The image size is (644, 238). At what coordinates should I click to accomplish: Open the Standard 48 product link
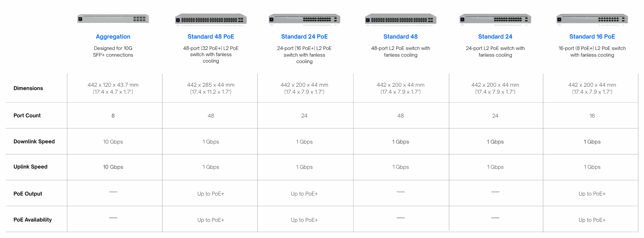[400, 37]
